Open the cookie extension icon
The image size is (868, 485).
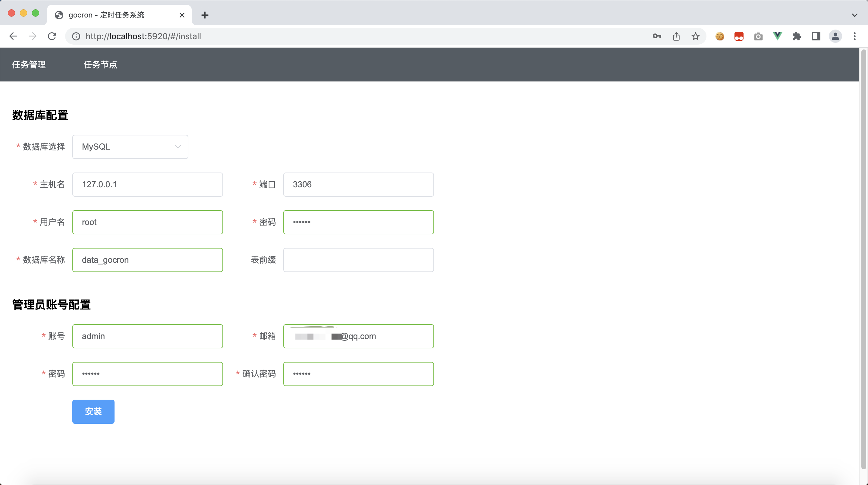coord(719,36)
